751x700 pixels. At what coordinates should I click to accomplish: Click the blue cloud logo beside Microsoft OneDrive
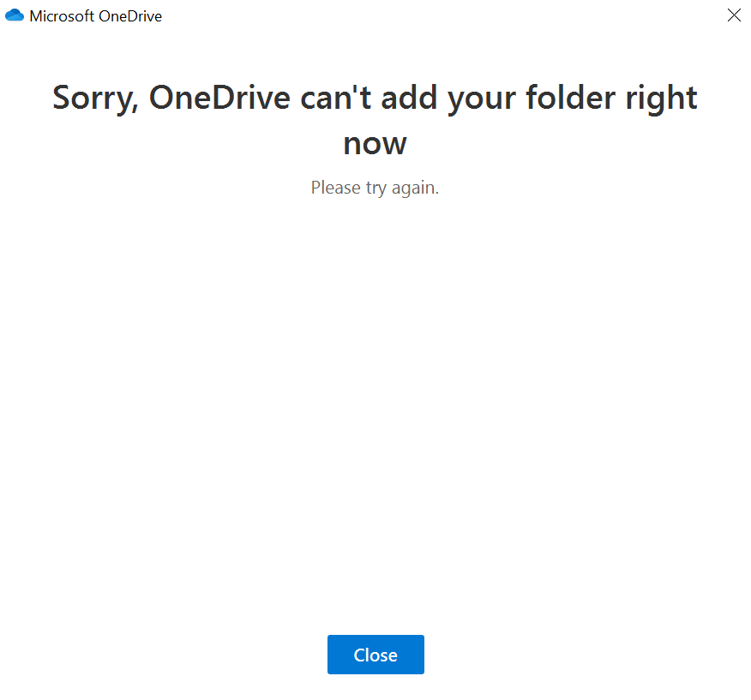[15, 15]
